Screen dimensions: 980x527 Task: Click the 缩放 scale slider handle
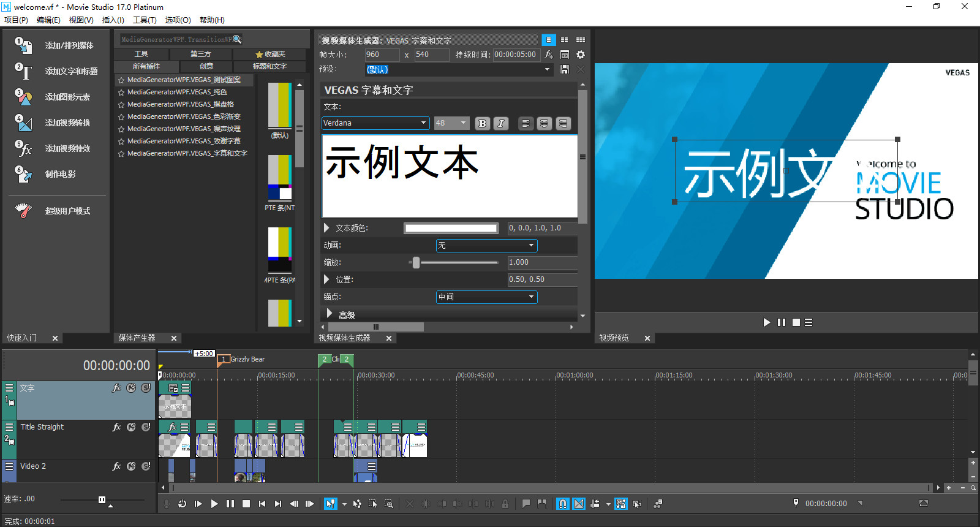[416, 262]
